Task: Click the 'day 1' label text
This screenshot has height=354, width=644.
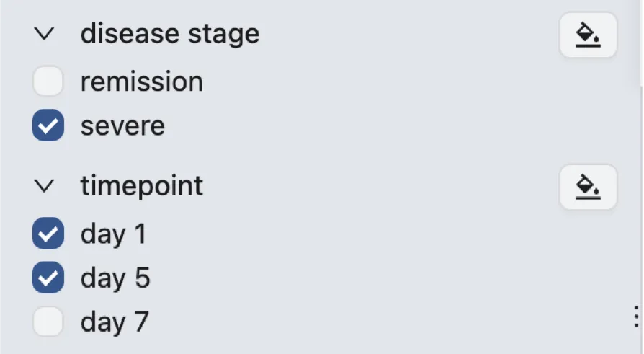Action: tap(114, 234)
